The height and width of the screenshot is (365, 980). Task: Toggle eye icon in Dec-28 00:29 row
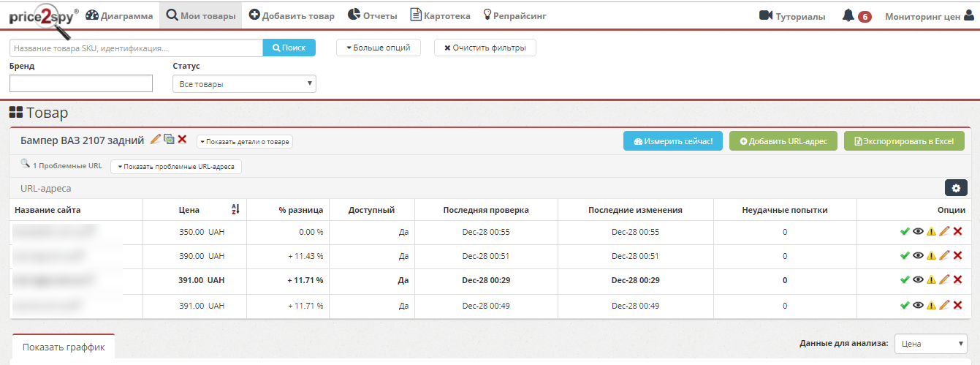pyautogui.click(x=918, y=280)
